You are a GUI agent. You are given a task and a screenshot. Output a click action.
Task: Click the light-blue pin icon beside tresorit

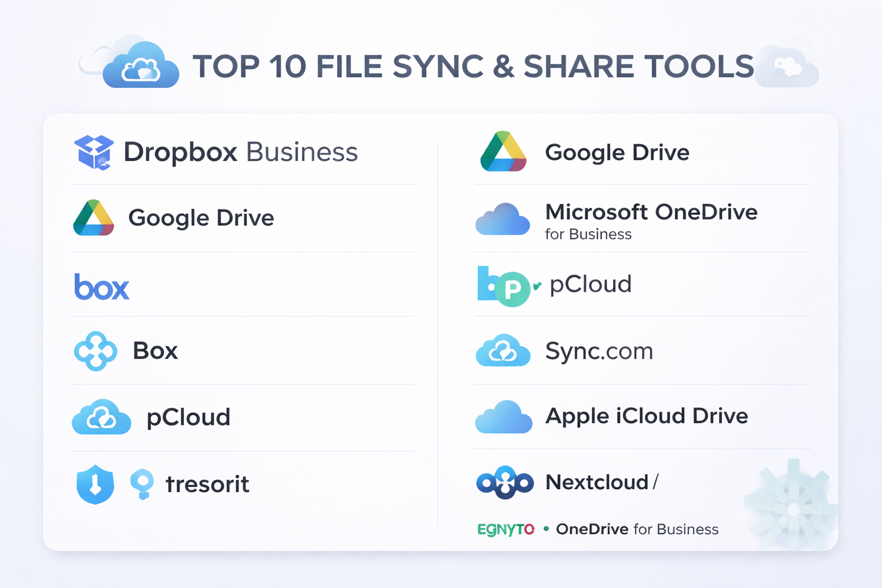[x=142, y=484]
